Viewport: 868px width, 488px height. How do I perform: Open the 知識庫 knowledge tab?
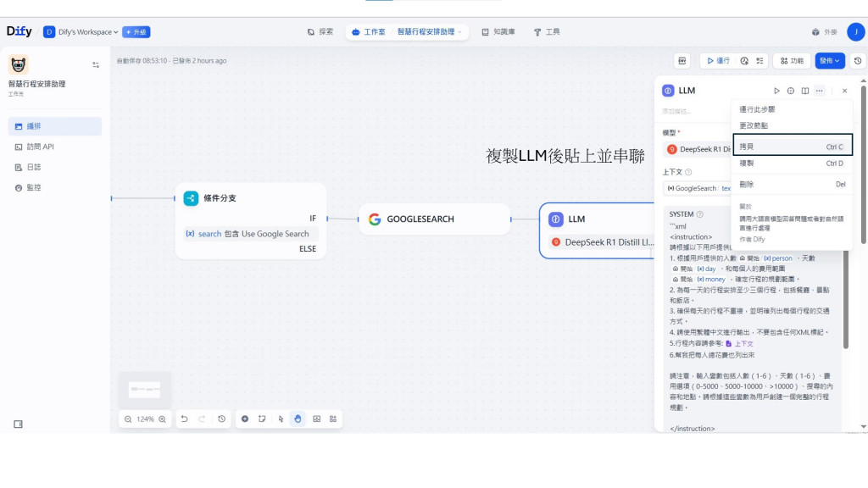click(x=498, y=32)
